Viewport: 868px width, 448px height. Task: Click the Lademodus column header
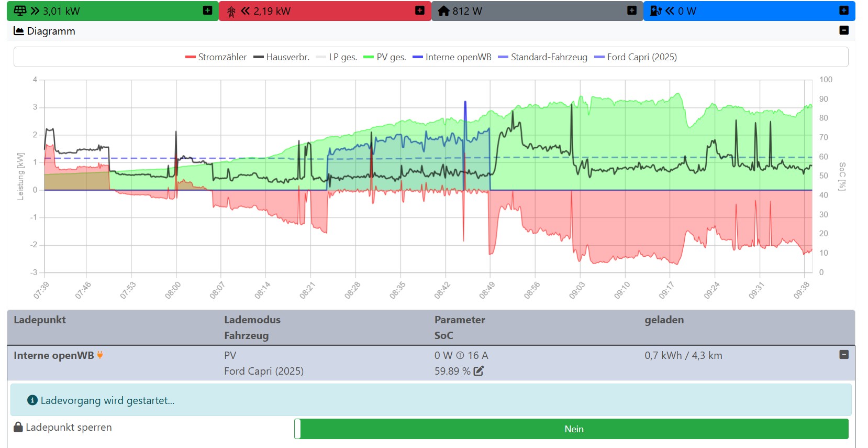[252, 320]
